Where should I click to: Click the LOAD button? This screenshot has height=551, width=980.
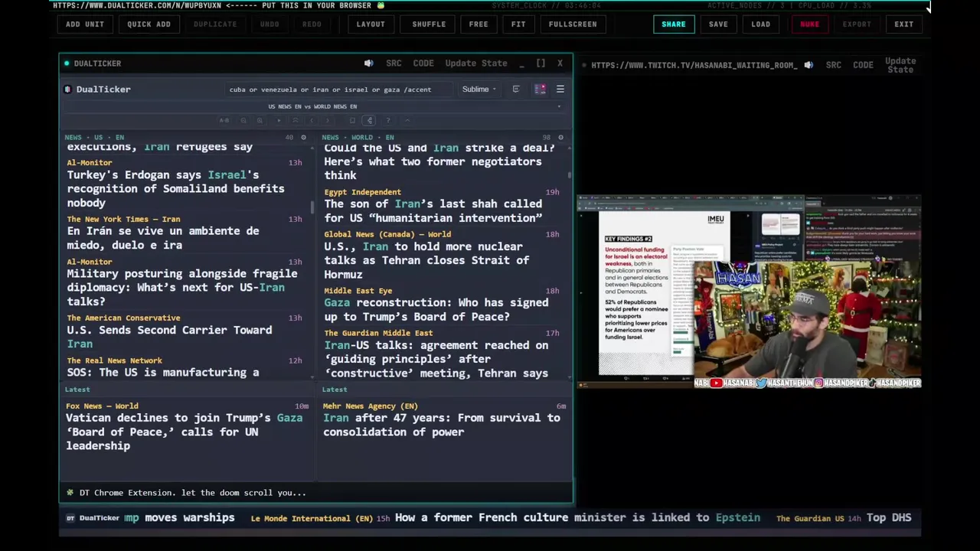pyautogui.click(x=761, y=24)
